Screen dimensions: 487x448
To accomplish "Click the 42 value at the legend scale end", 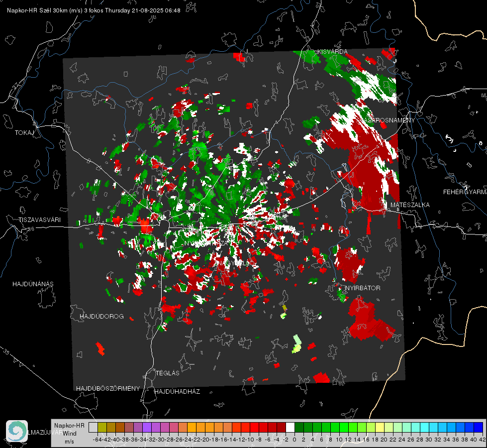I will 482,440.
